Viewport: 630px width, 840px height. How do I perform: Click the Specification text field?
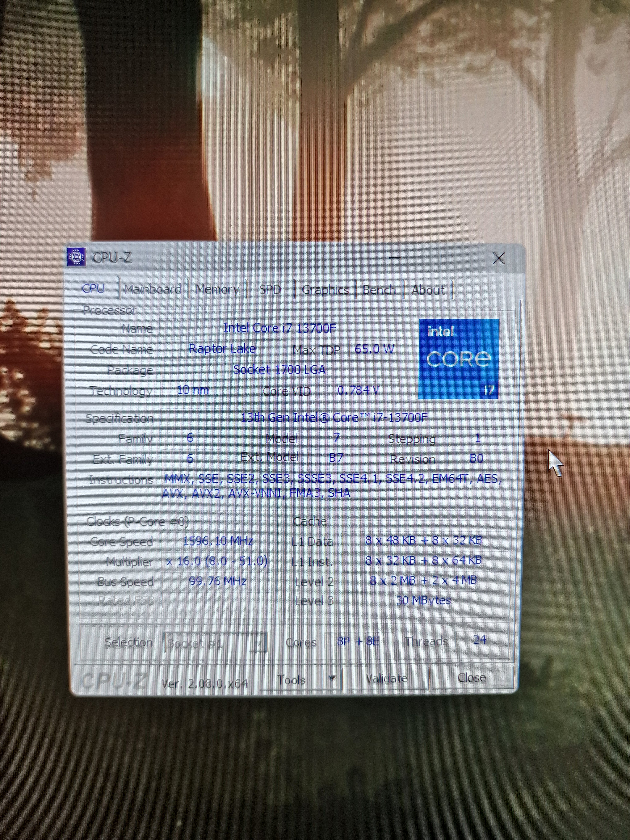click(334, 418)
